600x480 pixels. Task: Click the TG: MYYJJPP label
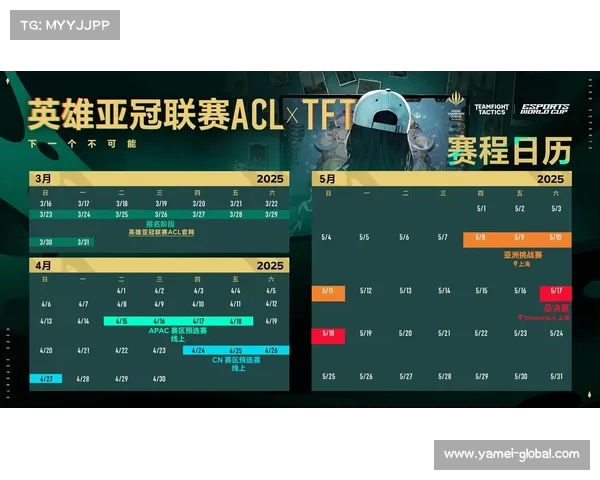coord(65,25)
